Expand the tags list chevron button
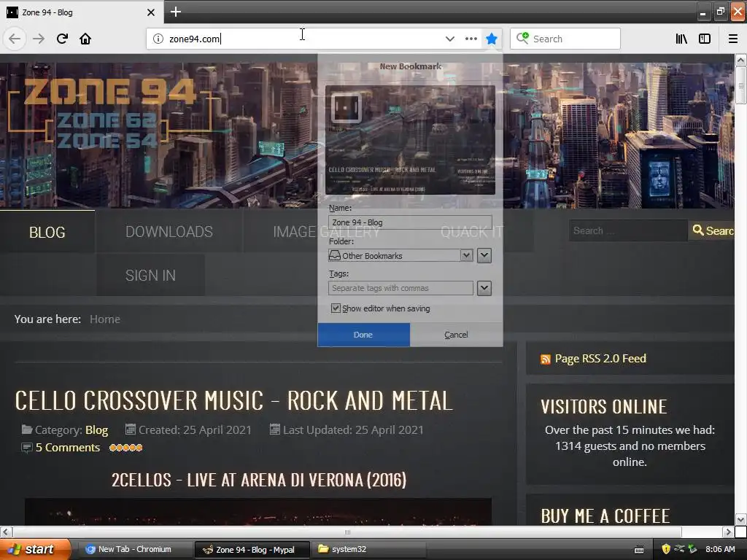This screenshot has height=560, width=747. tap(484, 288)
